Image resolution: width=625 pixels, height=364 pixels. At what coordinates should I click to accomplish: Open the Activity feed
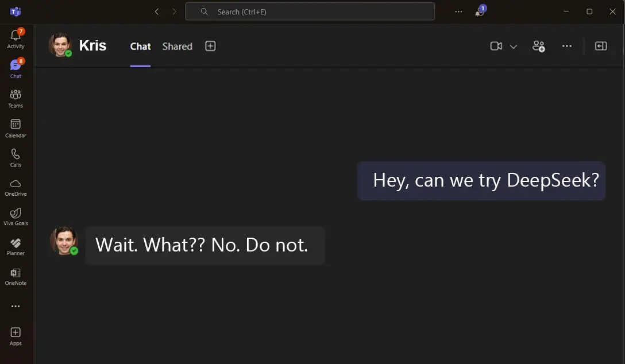(x=16, y=38)
